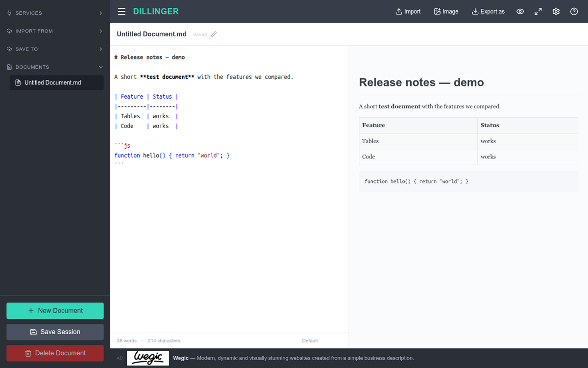This screenshot has height=368, width=588.
Task: Click the '```js' line in editor
Action: pyautogui.click(x=122, y=146)
